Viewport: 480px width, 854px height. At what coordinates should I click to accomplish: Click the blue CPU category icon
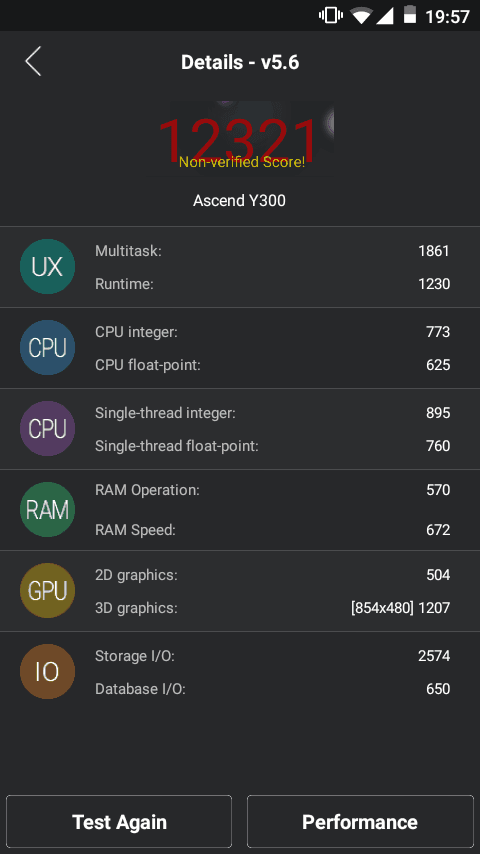point(47,347)
